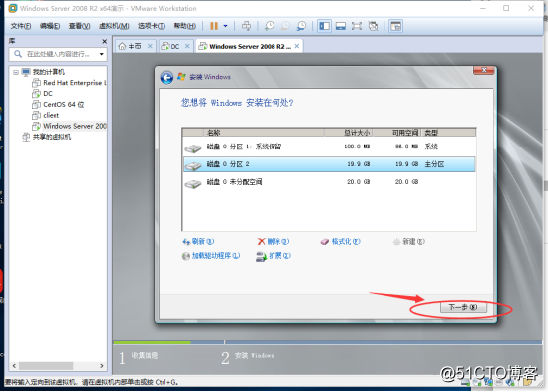Open the power options dropdown arrow

click(225, 26)
